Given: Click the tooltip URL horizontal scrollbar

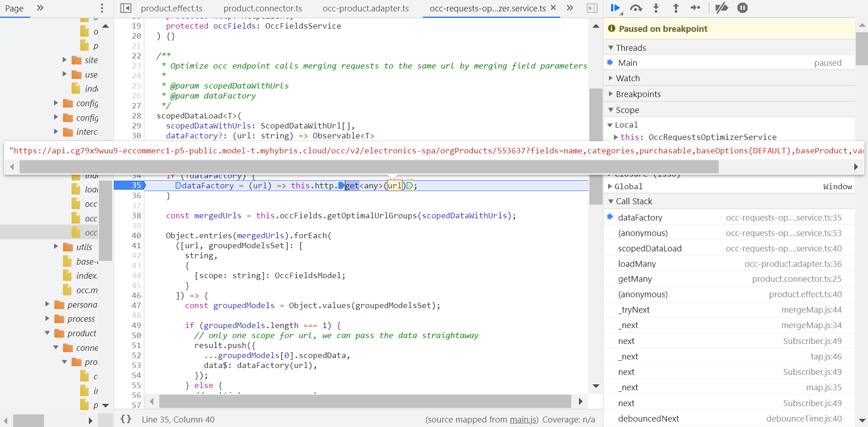Looking at the screenshot, I should click(369, 167).
